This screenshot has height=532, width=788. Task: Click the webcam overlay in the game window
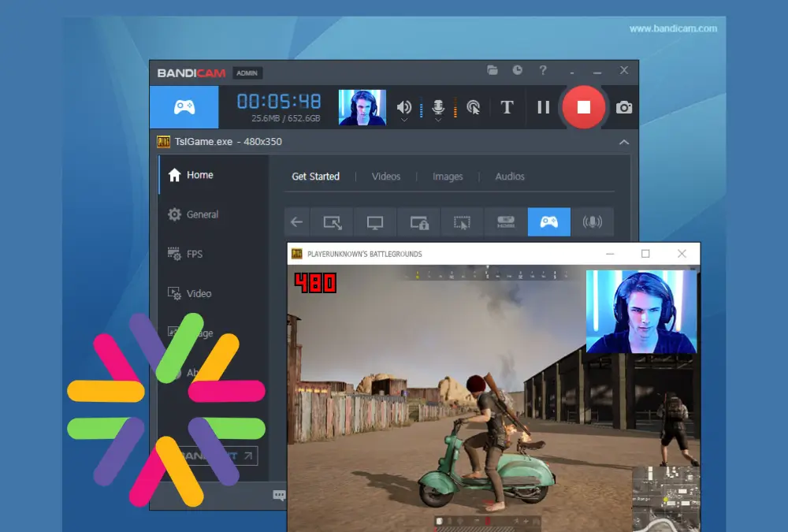[641, 312]
